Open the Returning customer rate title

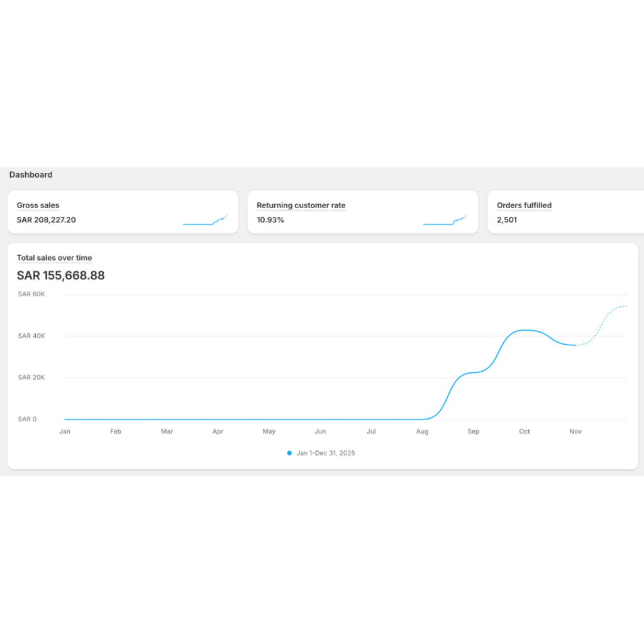301,206
